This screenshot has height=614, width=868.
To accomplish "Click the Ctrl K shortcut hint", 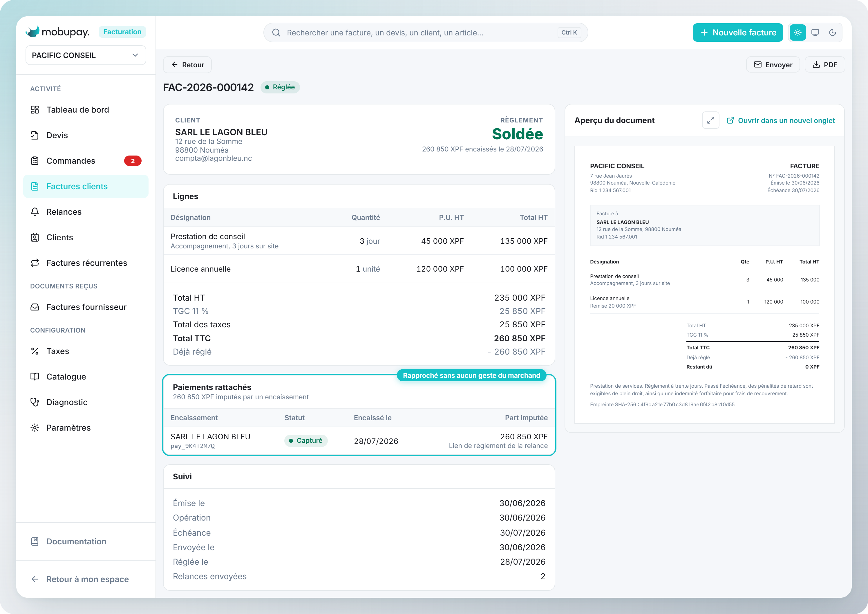I will (569, 32).
